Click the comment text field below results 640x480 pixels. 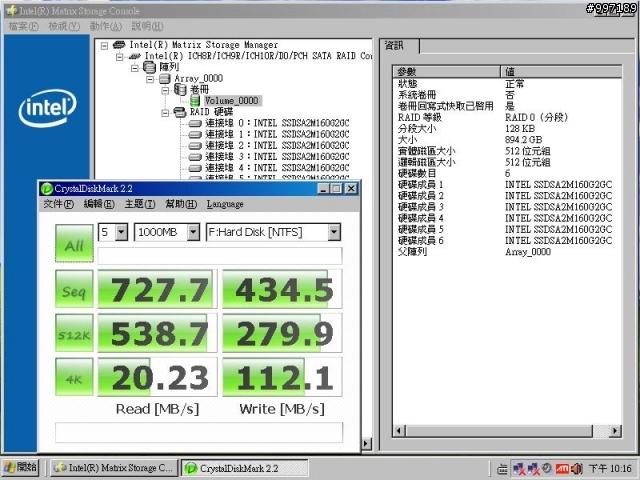[199, 433]
